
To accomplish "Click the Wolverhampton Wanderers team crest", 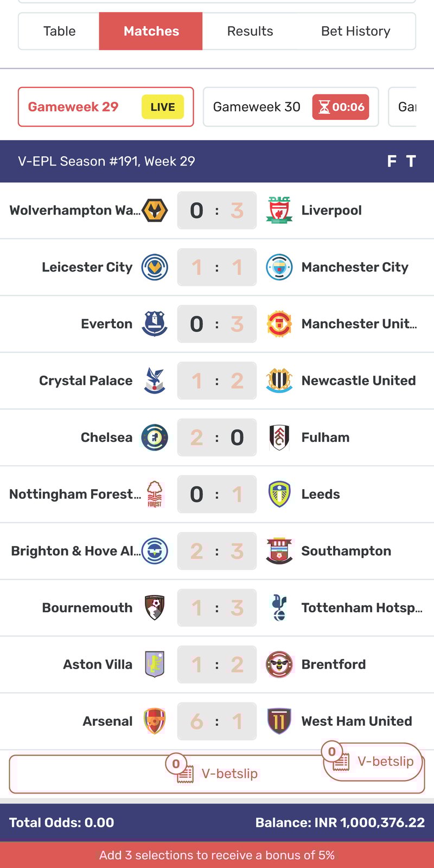I will coord(155,210).
